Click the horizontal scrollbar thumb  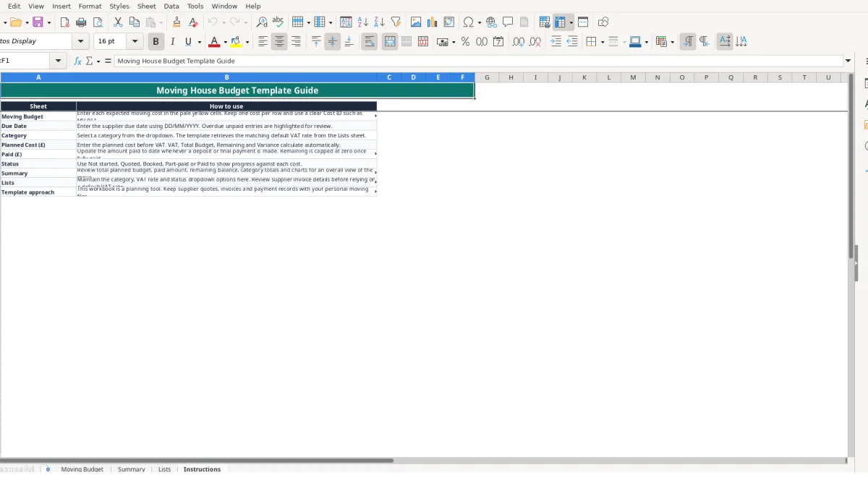[197, 460]
